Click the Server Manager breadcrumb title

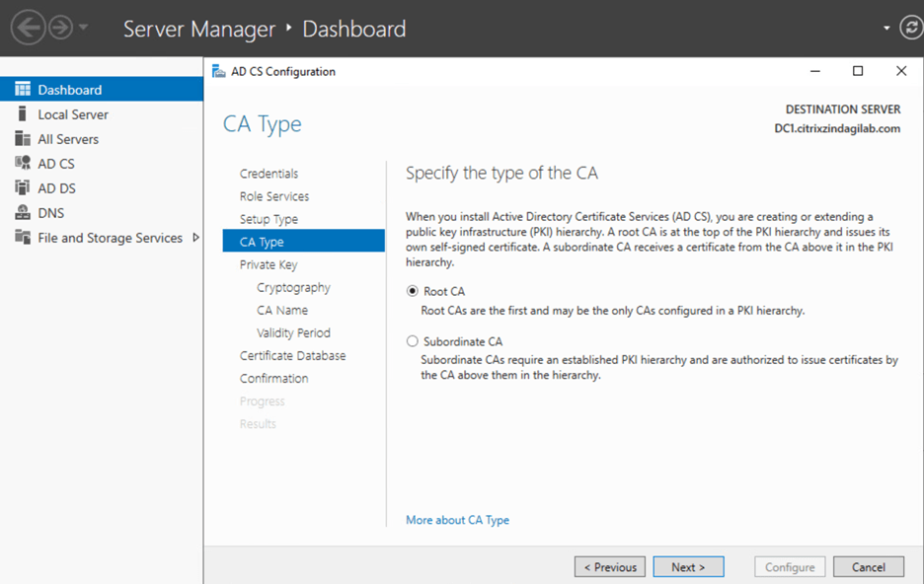point(199,29)
